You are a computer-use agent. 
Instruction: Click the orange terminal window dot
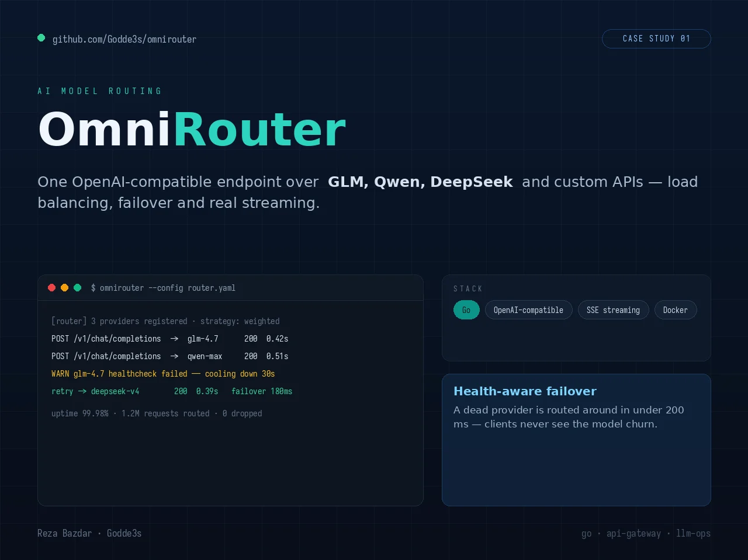coord(64,287)
